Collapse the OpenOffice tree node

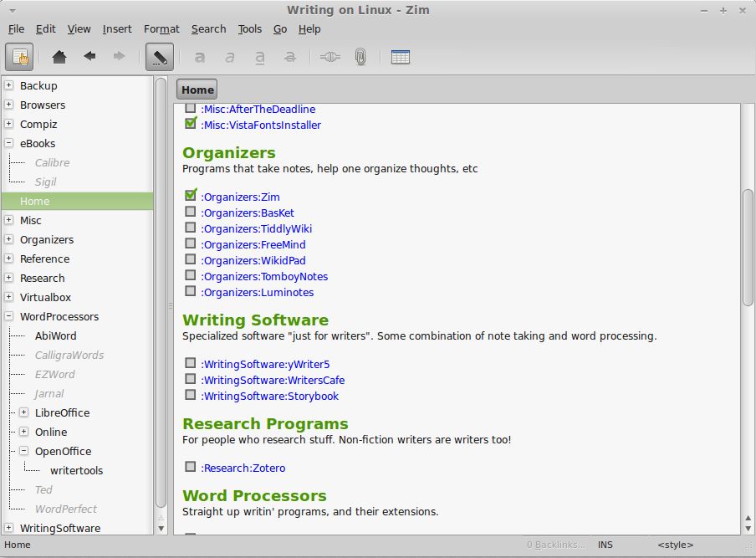23,451
